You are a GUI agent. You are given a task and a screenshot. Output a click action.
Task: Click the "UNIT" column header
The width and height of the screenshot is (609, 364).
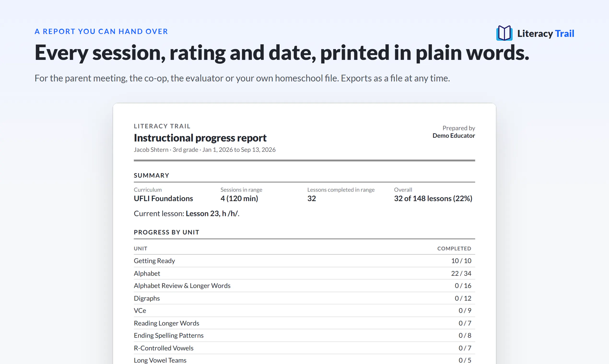pyautogui.click(x=141, y=249)
